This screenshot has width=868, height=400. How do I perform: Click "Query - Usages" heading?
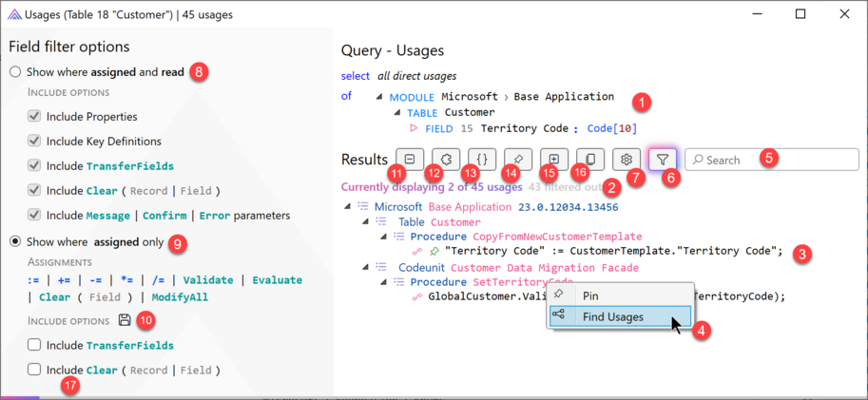393,51
